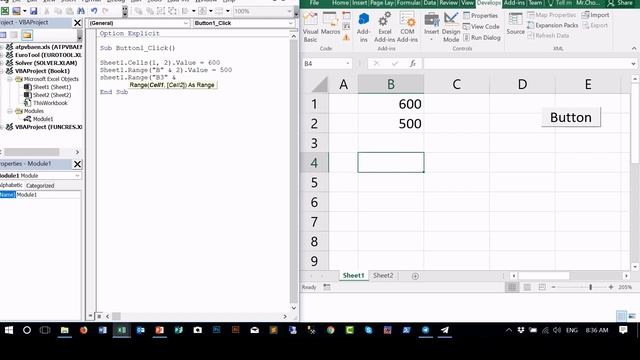Image resolution: width=640 pixels, height=360 pixels.
Task: Switch to the Categorized properties tab
Action: (40, 185)
